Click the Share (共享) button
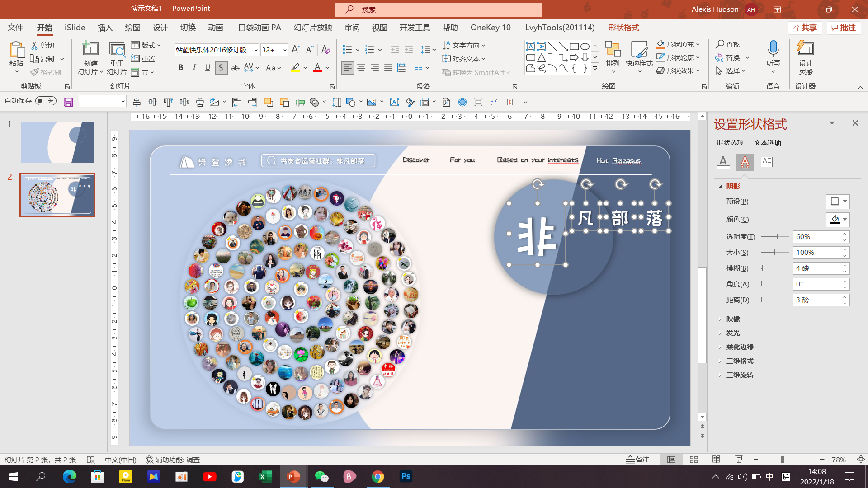868x488 pixels. [x=805, y=28]
